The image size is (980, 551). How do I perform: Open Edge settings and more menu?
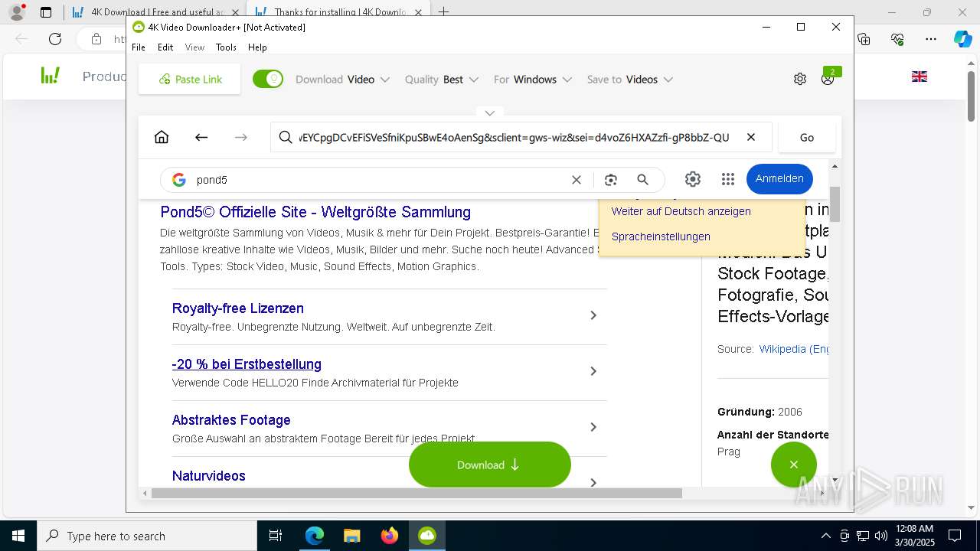point(931,39)
